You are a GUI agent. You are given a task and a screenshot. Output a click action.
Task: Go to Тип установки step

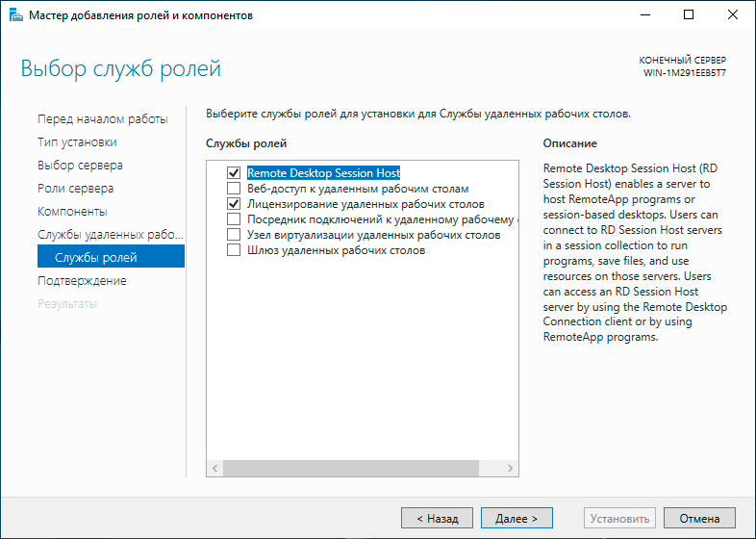pos(78,141)
